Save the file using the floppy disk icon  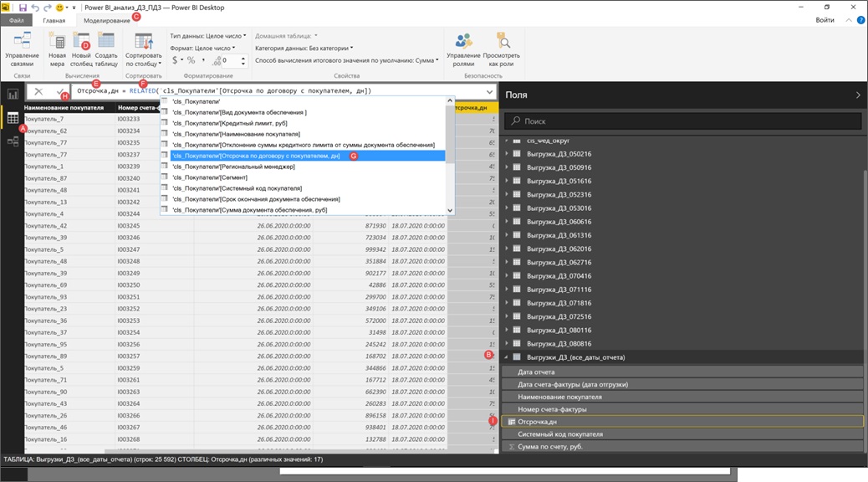(23, 8)
